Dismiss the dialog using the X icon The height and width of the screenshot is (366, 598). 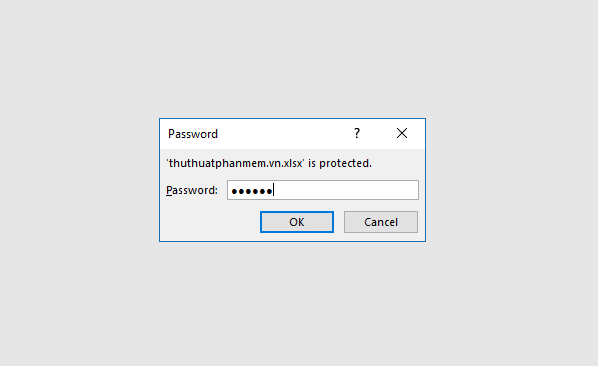point(402,133)
